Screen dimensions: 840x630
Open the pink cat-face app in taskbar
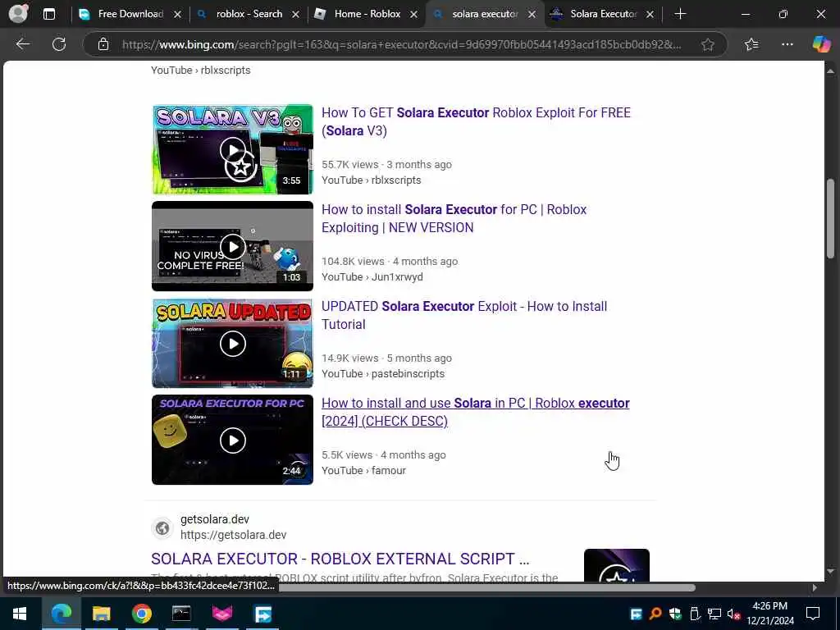(x=221, y=614)
